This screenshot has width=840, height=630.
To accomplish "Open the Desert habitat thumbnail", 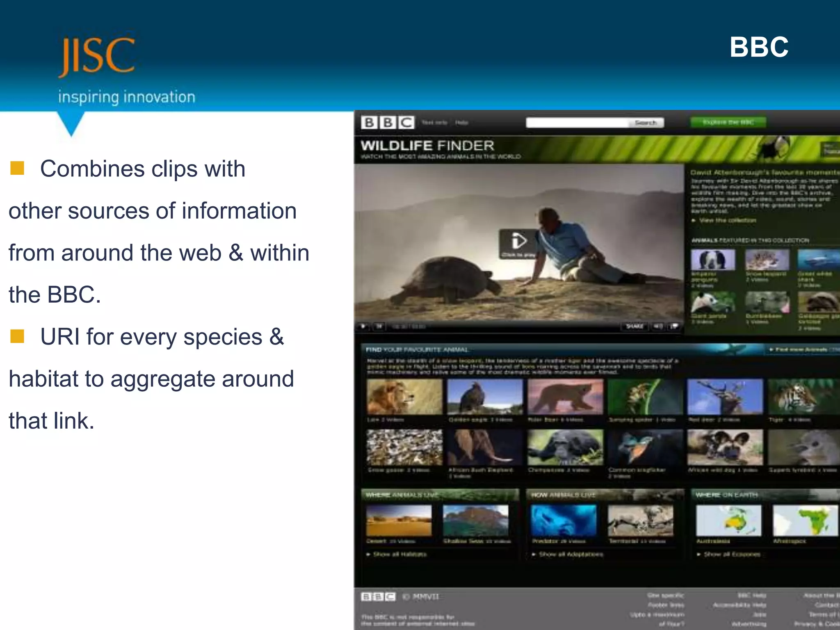I will click(x=399, y=520).
